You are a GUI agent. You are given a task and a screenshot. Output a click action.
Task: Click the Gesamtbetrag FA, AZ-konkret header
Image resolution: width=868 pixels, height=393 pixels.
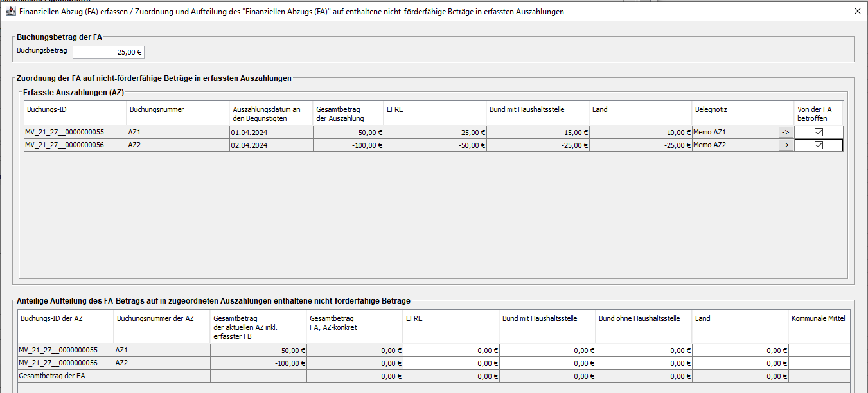point(355,327)
